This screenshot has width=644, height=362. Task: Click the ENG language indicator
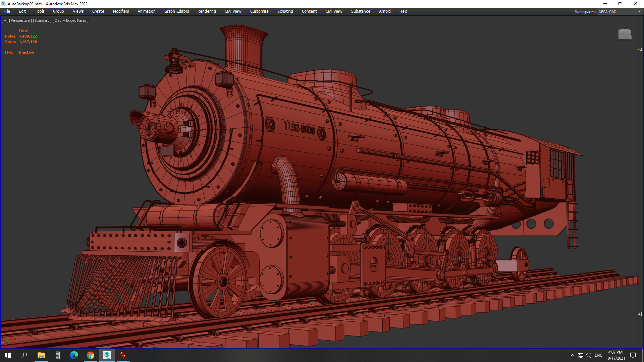tap(598, 355)
